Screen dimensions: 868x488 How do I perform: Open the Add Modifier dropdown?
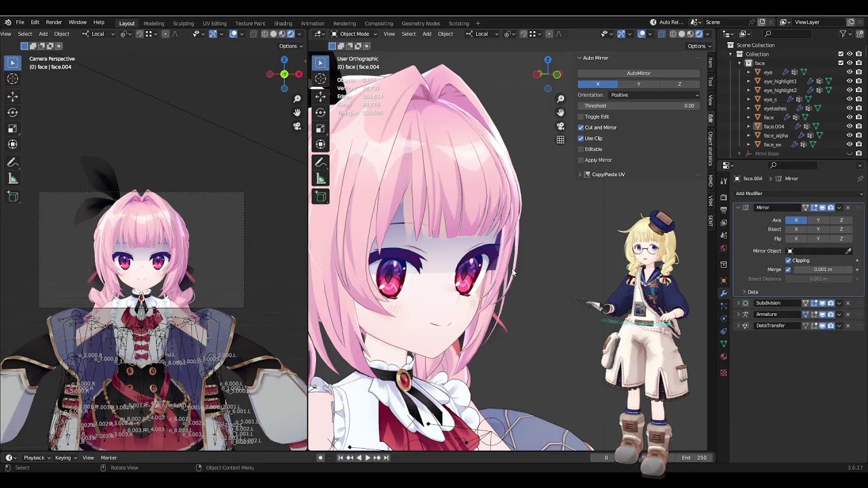(x=799, y=194)
